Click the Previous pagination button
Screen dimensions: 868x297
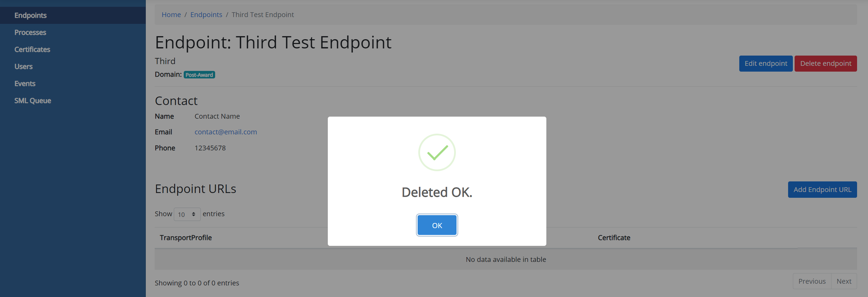pyautogui.click(x=812, y=281)
